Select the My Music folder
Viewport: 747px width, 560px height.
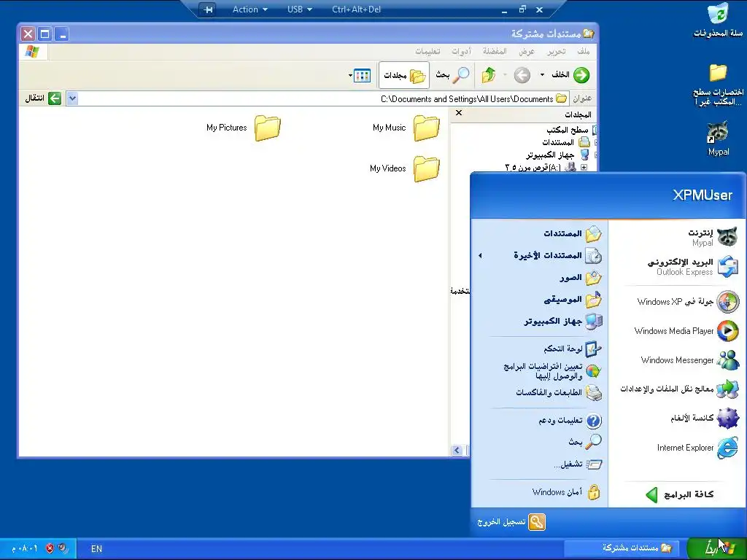[x=406, y=128]
